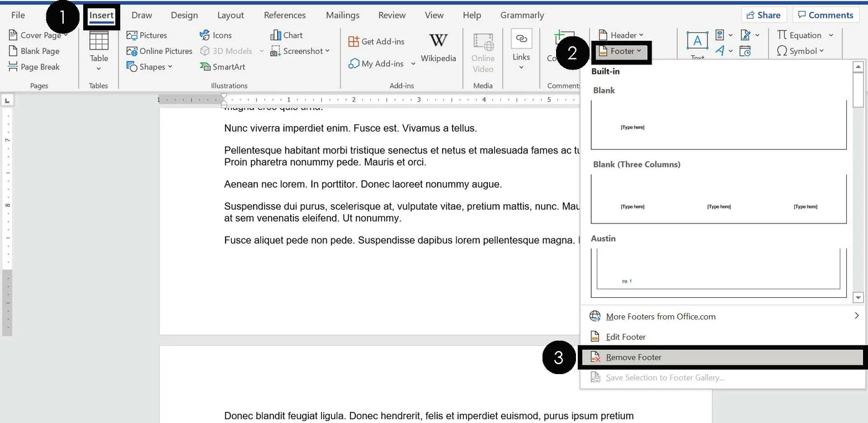Open the File tab
Screen dimensions: 868x423
(x=18, y=15)
